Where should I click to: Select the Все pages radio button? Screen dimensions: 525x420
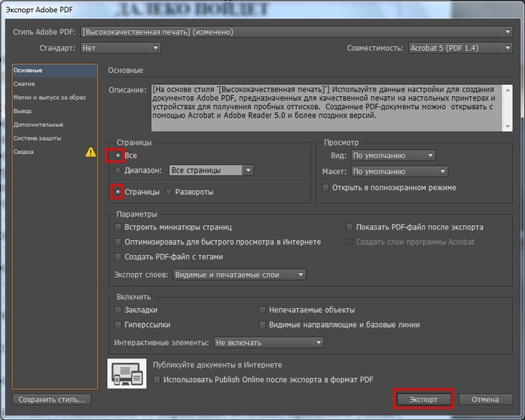pos(117,155)
